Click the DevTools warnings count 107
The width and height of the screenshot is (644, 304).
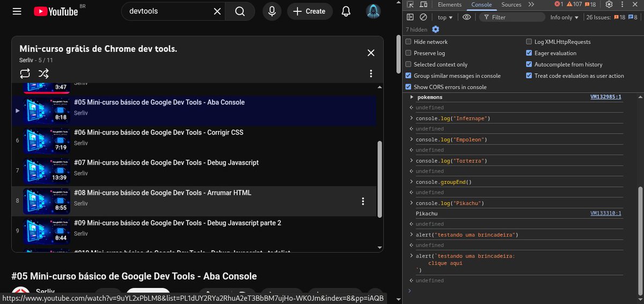pyautogui.click(x=574, y=4)
